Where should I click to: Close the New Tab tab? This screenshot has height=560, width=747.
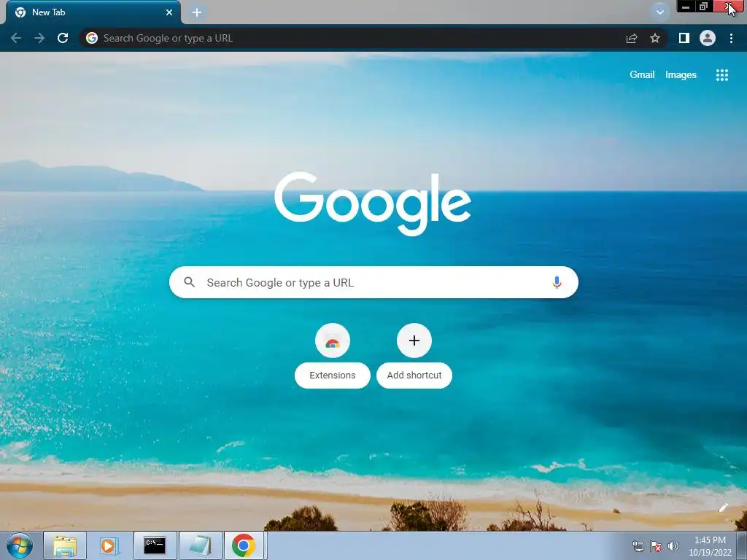169,12
